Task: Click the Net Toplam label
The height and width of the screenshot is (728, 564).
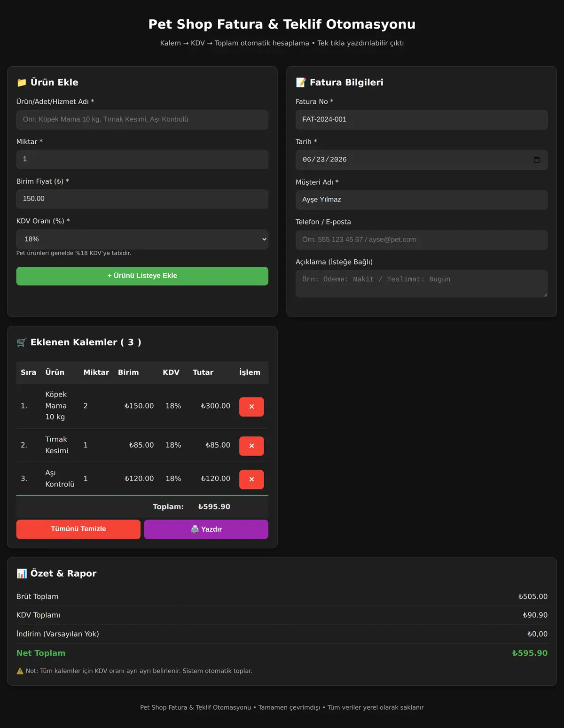Action: (x=41, y=653)
